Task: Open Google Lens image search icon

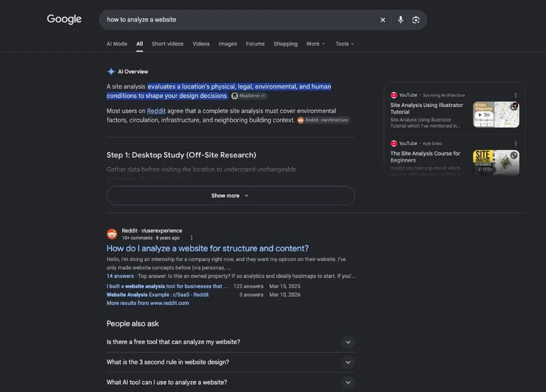Action: tap(416, 20)
